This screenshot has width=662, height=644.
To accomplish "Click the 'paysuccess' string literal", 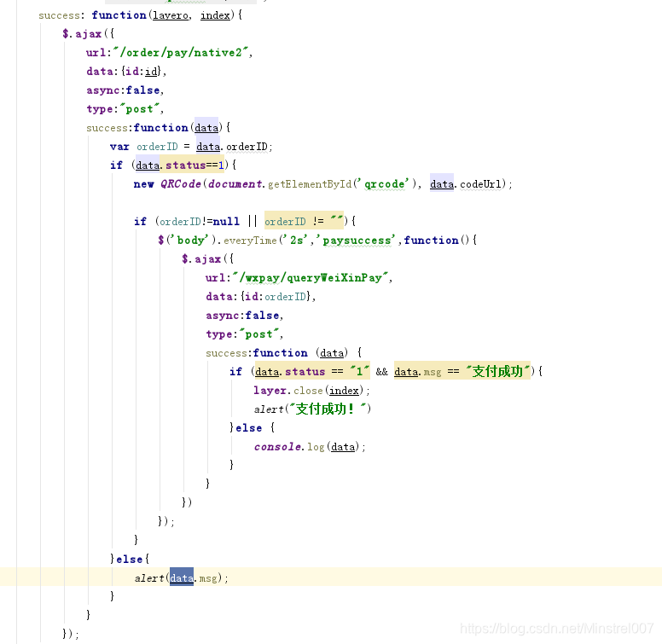I will (357, 241).
